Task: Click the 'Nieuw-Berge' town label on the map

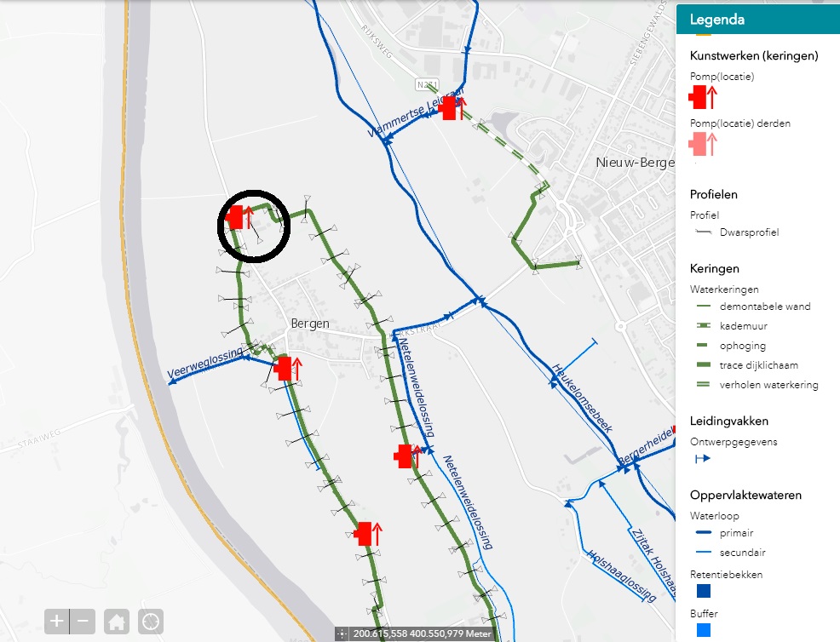Action: [636, 163]
